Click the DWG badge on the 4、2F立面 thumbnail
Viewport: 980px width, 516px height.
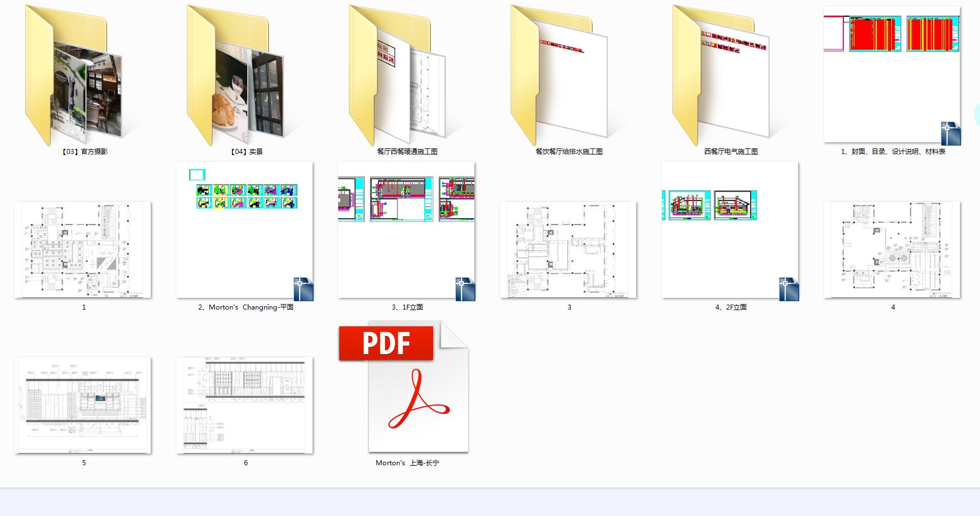(789, 289)
